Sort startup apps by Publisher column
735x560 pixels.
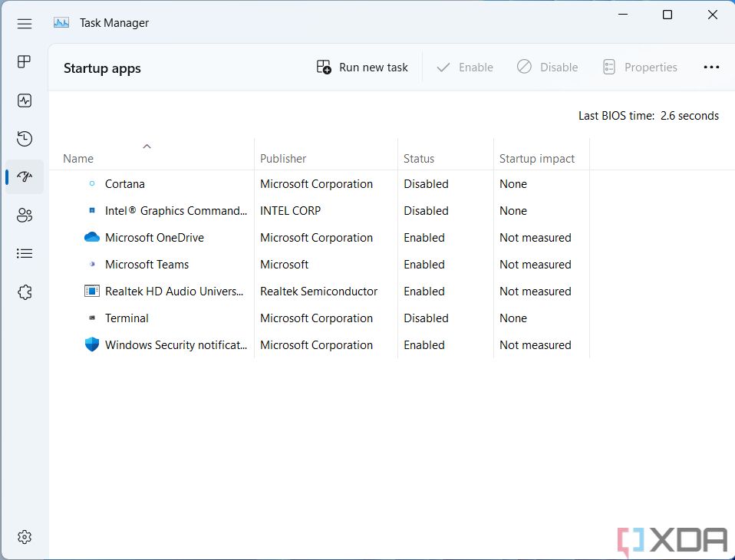[x=283, y=158]
